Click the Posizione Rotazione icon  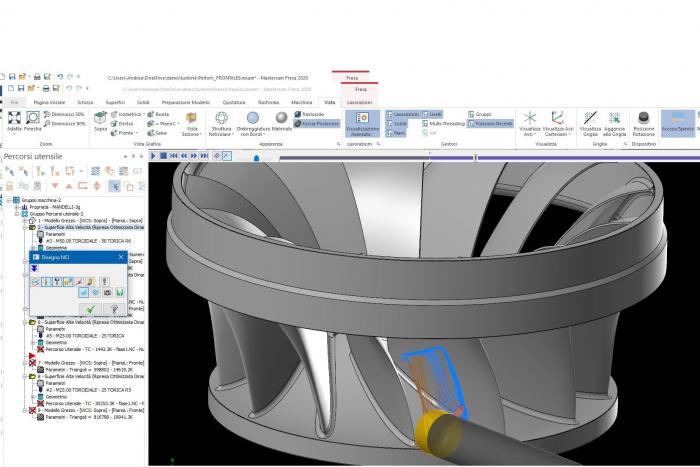tap(643, 120)
